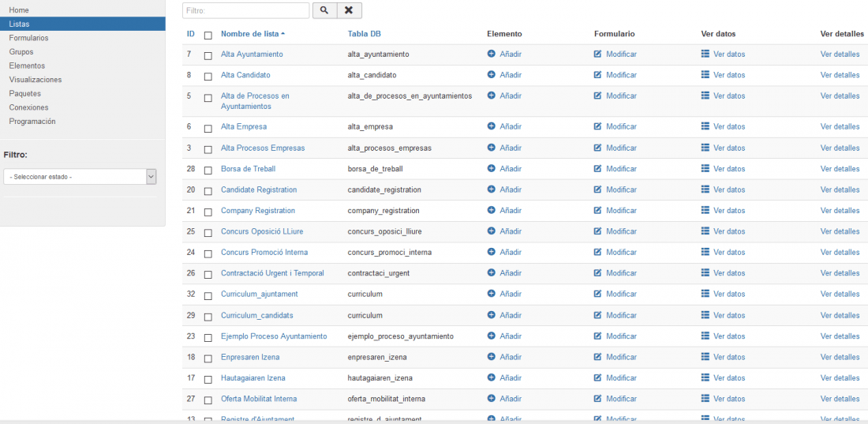Open the Alta Procesos Empresas list link
This screenshot has height=424, width=868.
pyautogui.click(x=263, y=148)
